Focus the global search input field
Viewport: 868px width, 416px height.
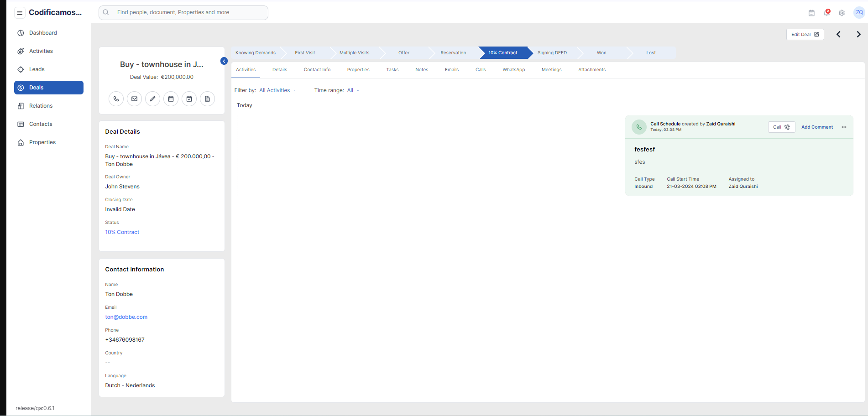coord(187,13)
